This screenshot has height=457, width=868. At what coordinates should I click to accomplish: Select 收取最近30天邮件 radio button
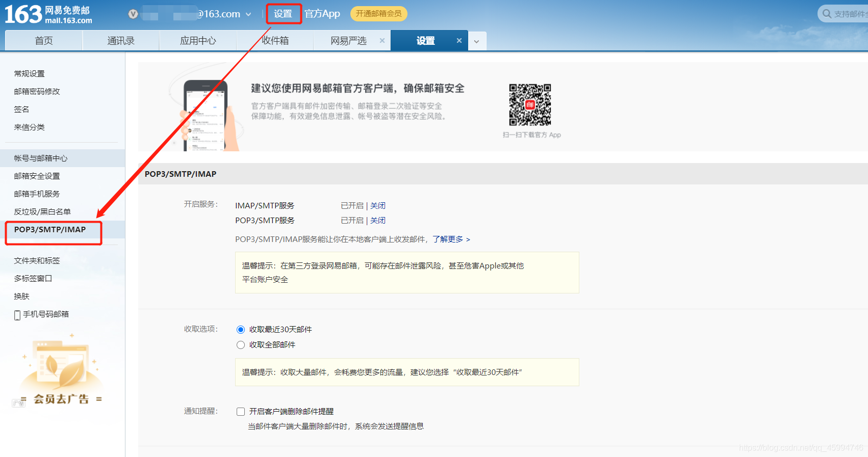[241, 330]
